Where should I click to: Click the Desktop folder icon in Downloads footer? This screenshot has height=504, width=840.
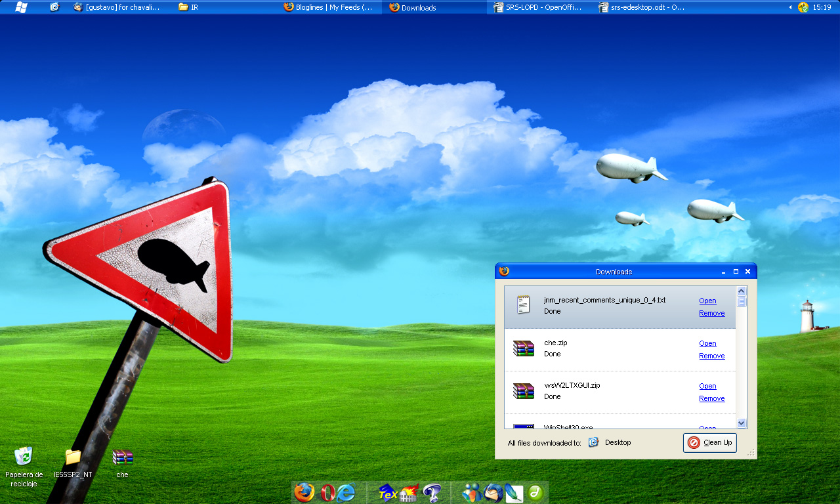coord(593,442)
